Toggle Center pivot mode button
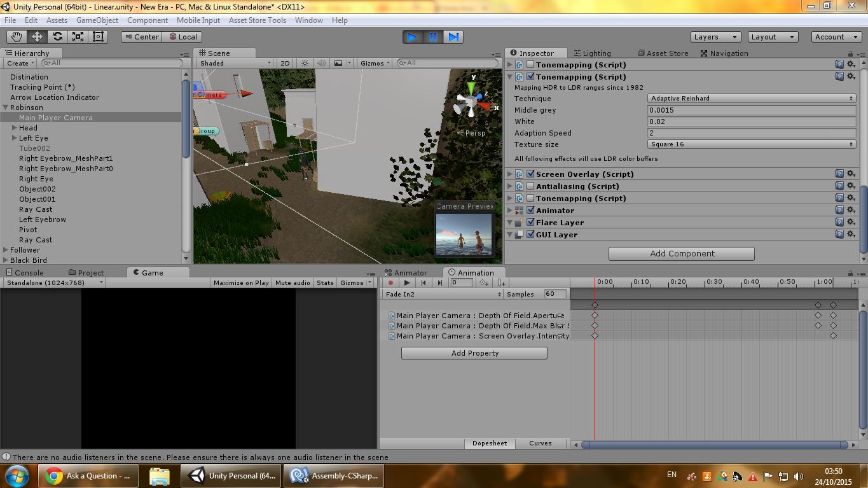 point(141,37)
